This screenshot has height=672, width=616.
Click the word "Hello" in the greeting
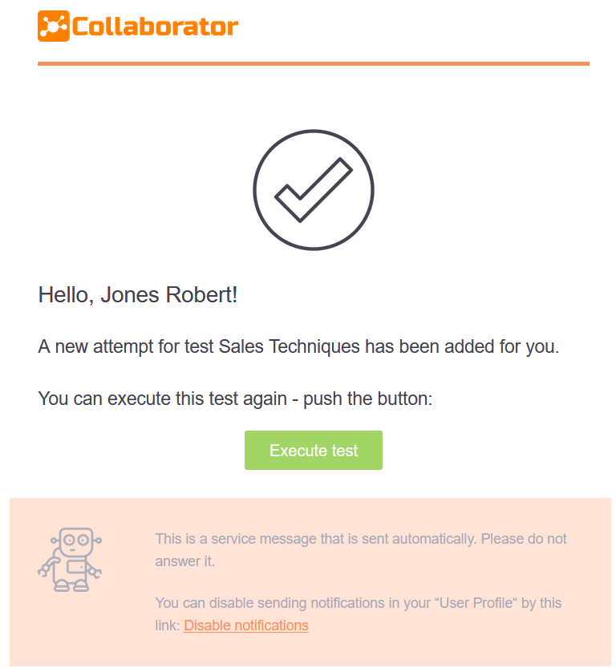pyautogui.click(x=63, y=295)
